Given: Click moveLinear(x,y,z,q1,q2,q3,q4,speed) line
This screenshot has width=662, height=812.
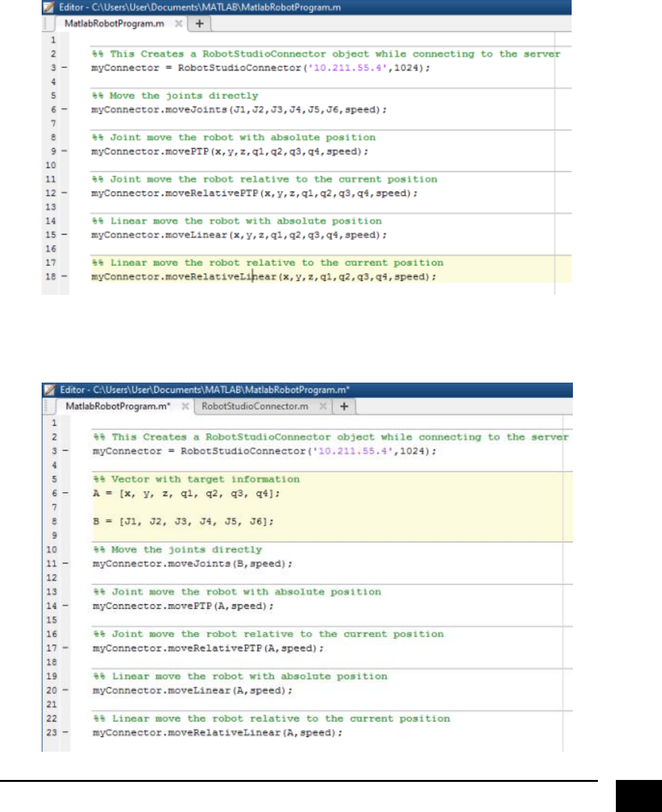Looking at the screenshot, I should pyautogui.click(x=239, y=235).
